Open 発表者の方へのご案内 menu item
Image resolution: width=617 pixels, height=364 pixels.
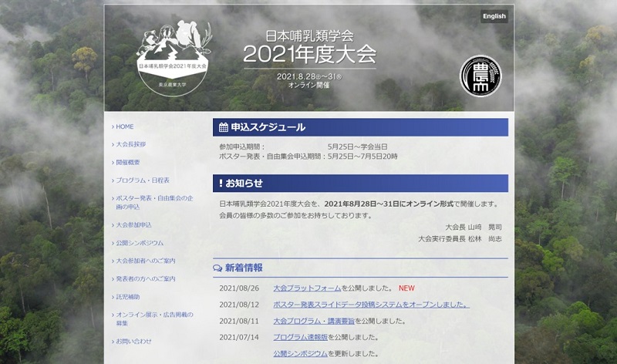(x=145, y=278)
